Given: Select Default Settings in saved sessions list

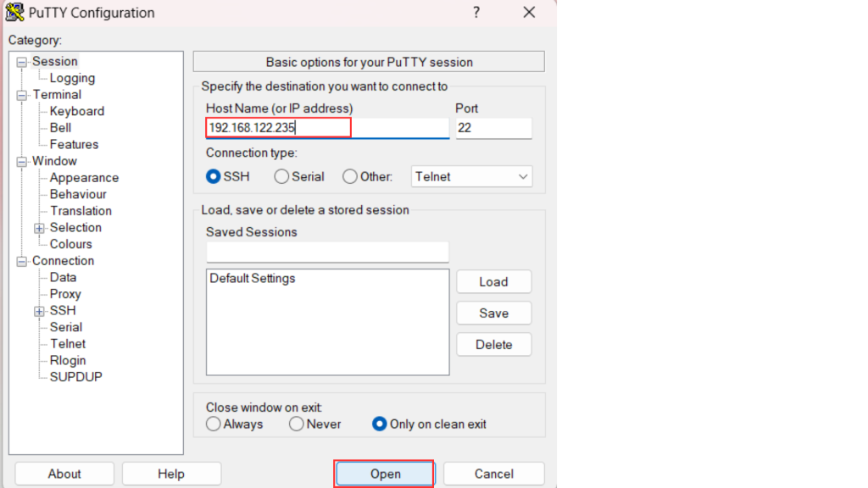Looking at the screenshot, I should 253,279.
